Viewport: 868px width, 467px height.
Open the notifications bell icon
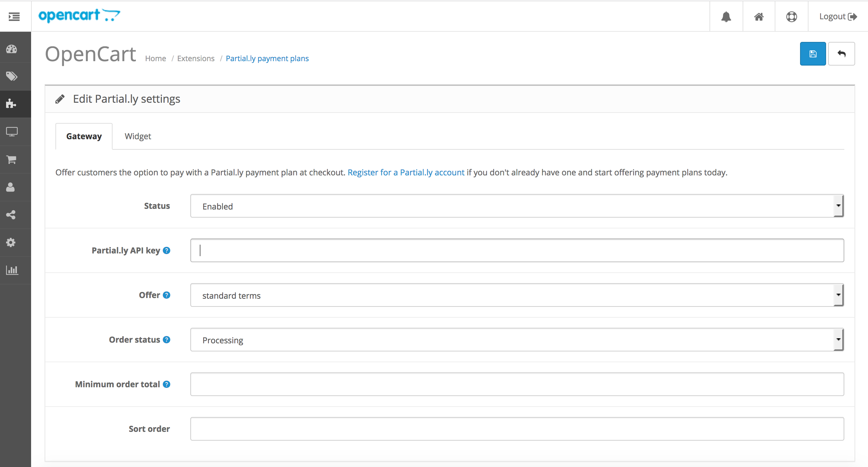click(x=726, y=17)
